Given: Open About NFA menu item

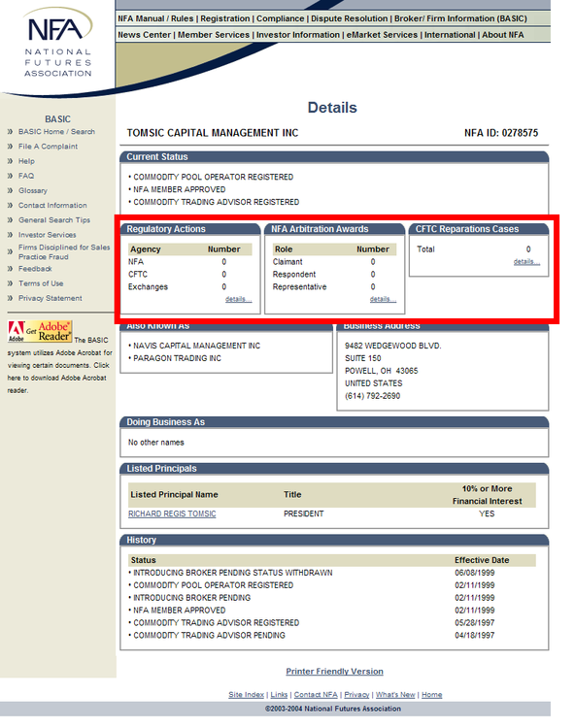Looking at the screenshot, I should 502,35.
